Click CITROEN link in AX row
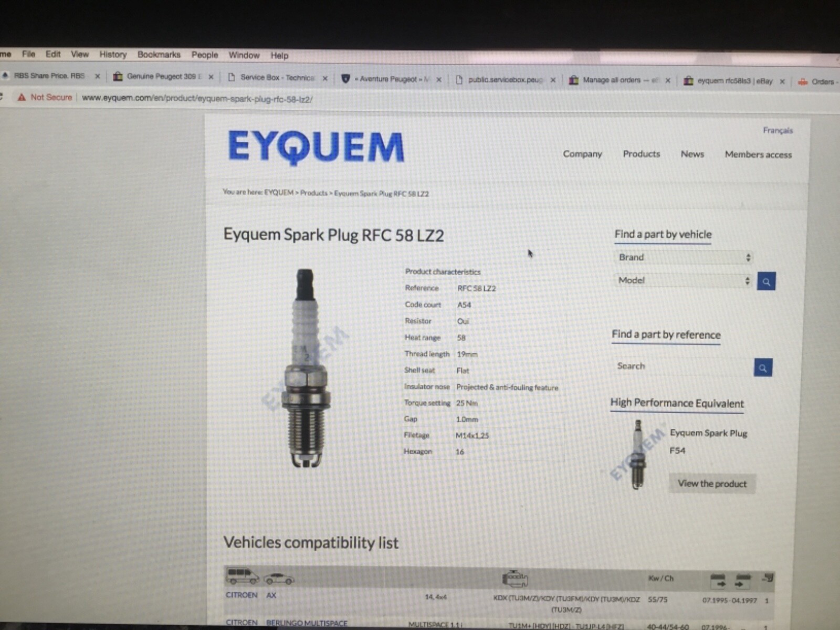 (241, 595)
